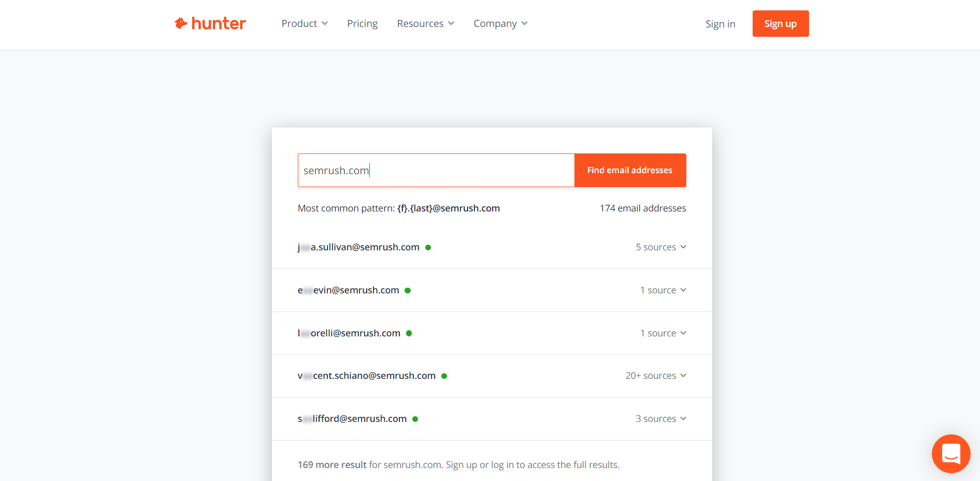Expand the 20+ sources for schiano

[656, 376]
